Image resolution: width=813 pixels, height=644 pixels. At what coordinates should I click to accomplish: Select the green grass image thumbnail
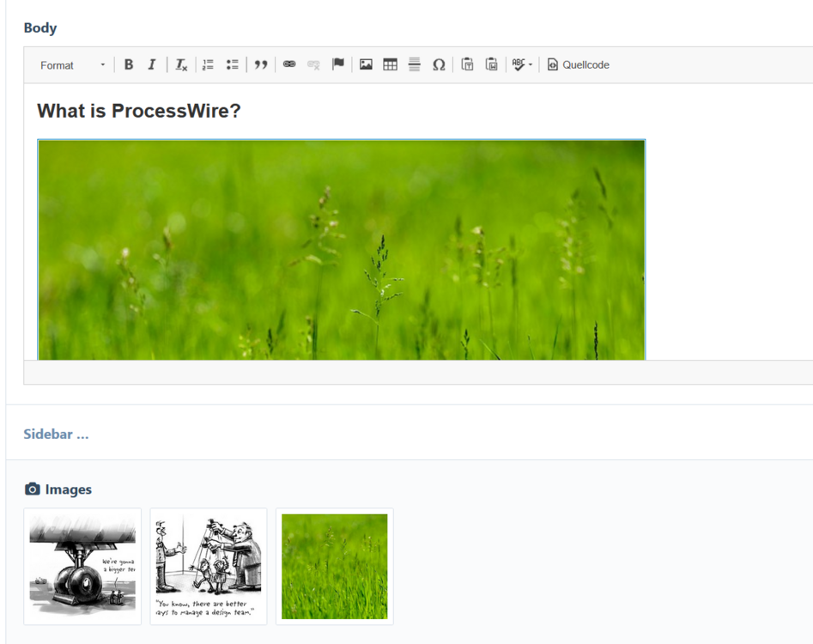coord(334,566)
